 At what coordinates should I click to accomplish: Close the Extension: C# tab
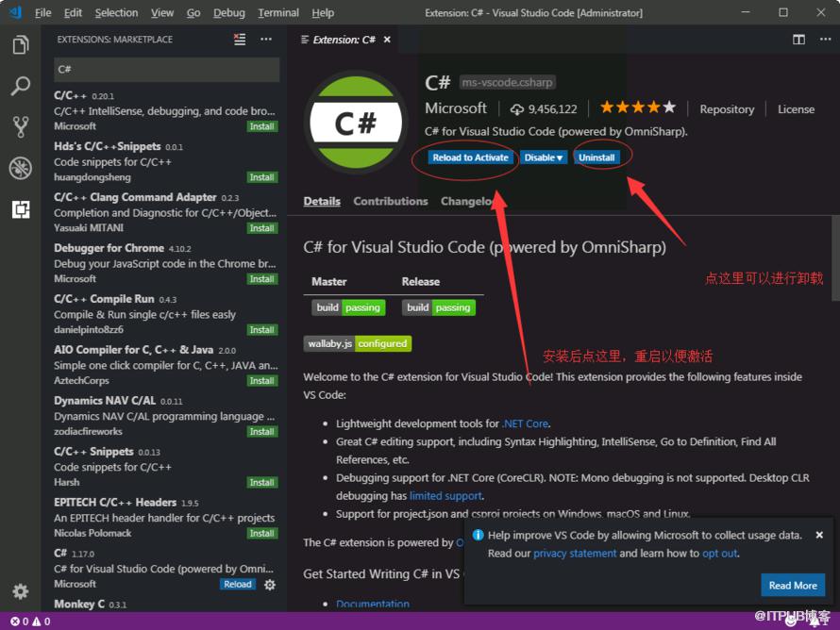tap(387, 40)
